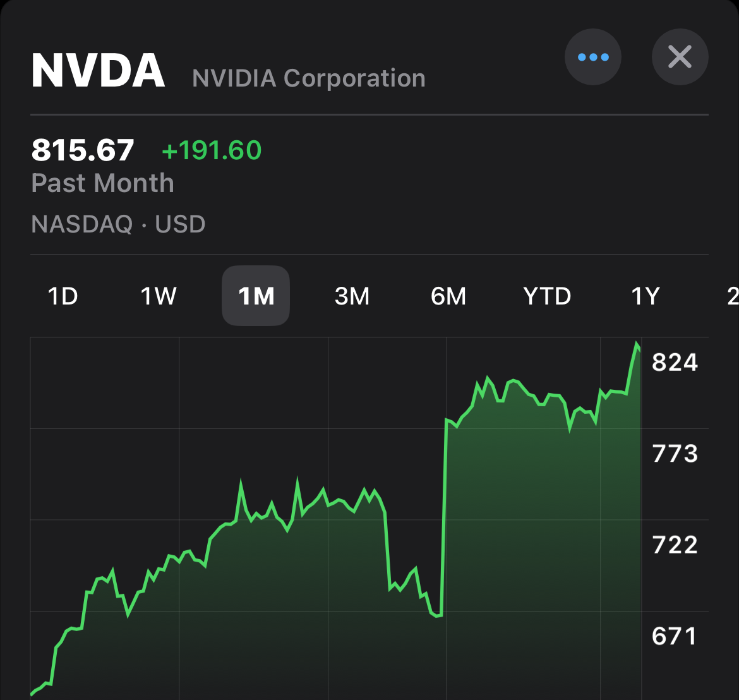Show the 3M price chart
This screenshot has height=700, width=739.
(352, 296)
